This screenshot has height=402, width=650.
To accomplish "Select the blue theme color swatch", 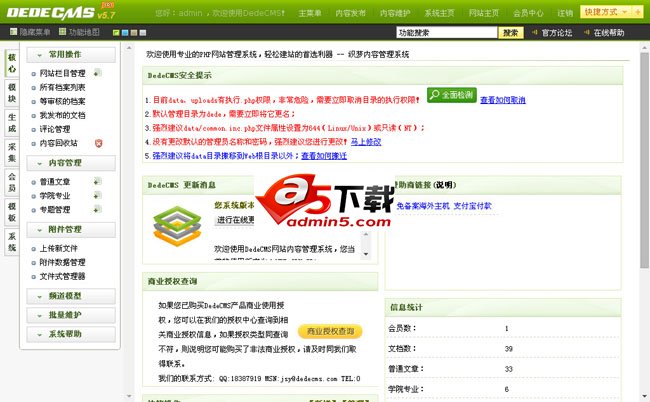I will [x=125, y=32].
